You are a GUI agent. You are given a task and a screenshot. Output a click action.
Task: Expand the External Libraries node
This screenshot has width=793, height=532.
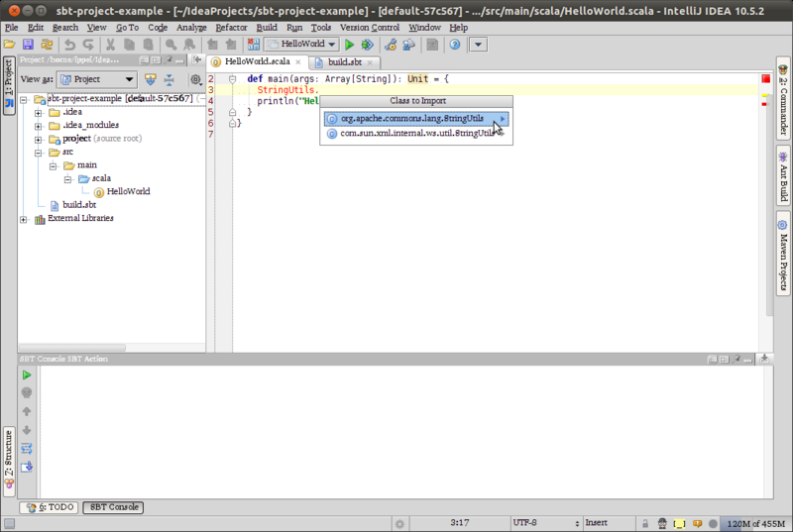tap(23, 219)
